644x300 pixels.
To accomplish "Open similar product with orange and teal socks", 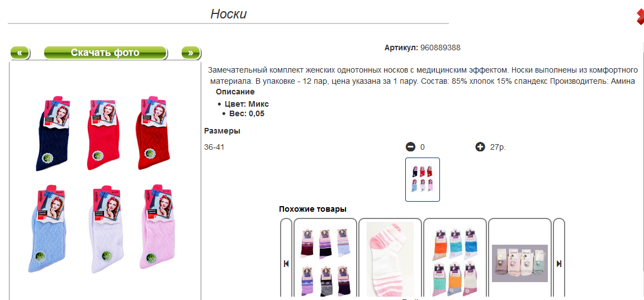I will coord(454,263).
